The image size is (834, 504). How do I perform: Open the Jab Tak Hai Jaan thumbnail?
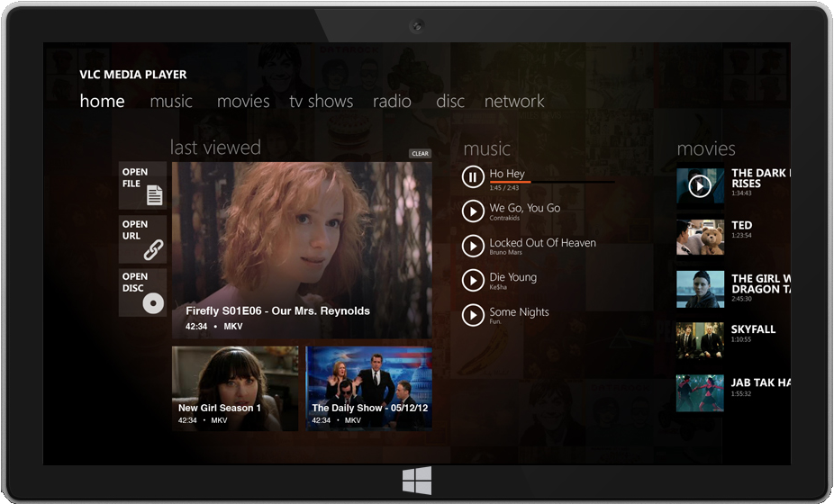click(700, 393)
